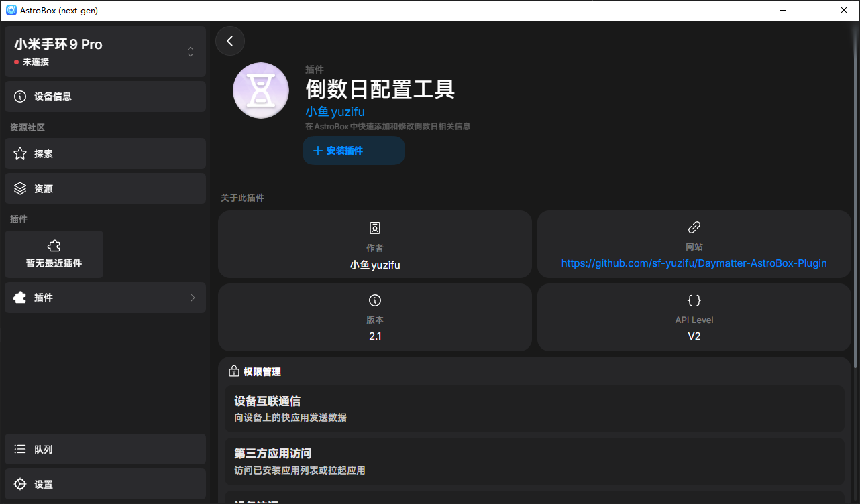The image size is (860, 504).
Task: Install the plugin with 安装插件
Action: coord(354,151)
